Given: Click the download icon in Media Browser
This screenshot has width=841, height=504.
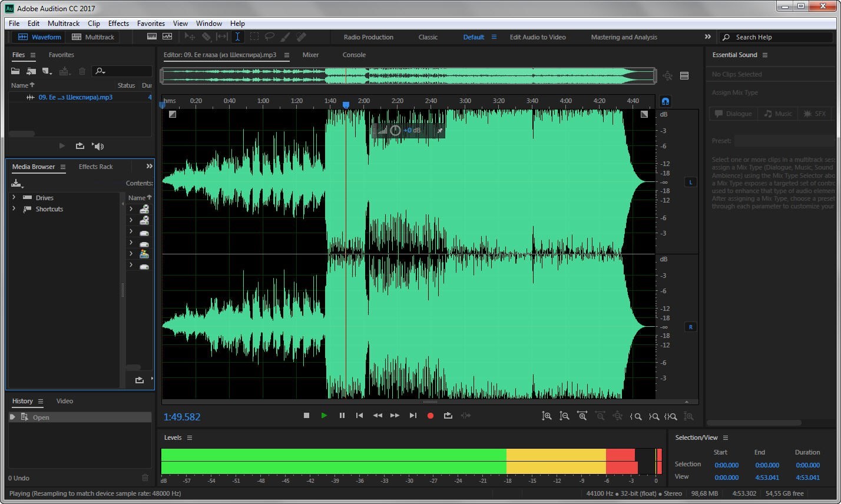Looking at the screenshot, I should [x=16, y=183].
